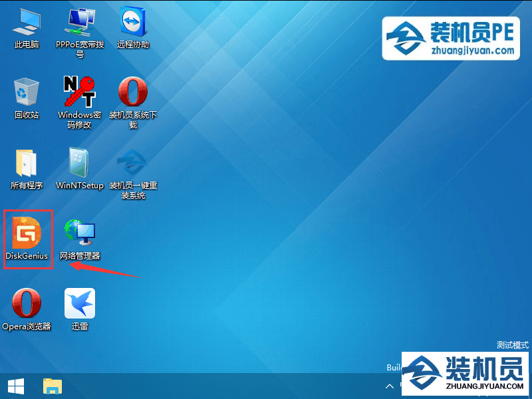The image size is (532, 399).
Task: Select the 回收站 recycle bin icon
Action: coord(27,98)
